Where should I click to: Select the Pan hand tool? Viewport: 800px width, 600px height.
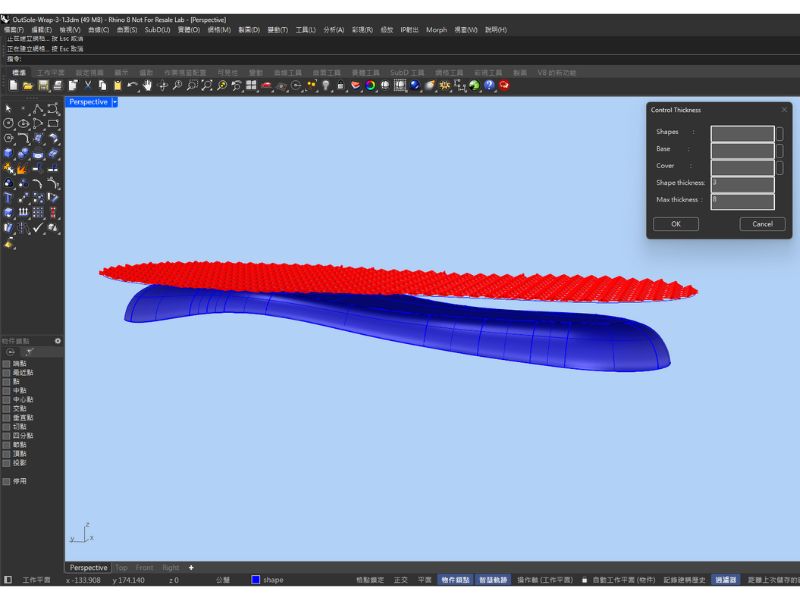coord(147,86)
